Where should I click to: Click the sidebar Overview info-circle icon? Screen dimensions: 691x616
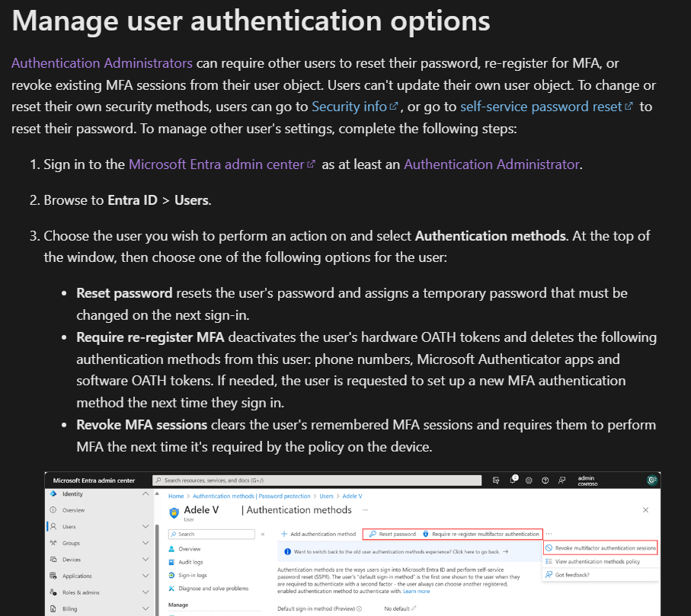pos(53,510)
